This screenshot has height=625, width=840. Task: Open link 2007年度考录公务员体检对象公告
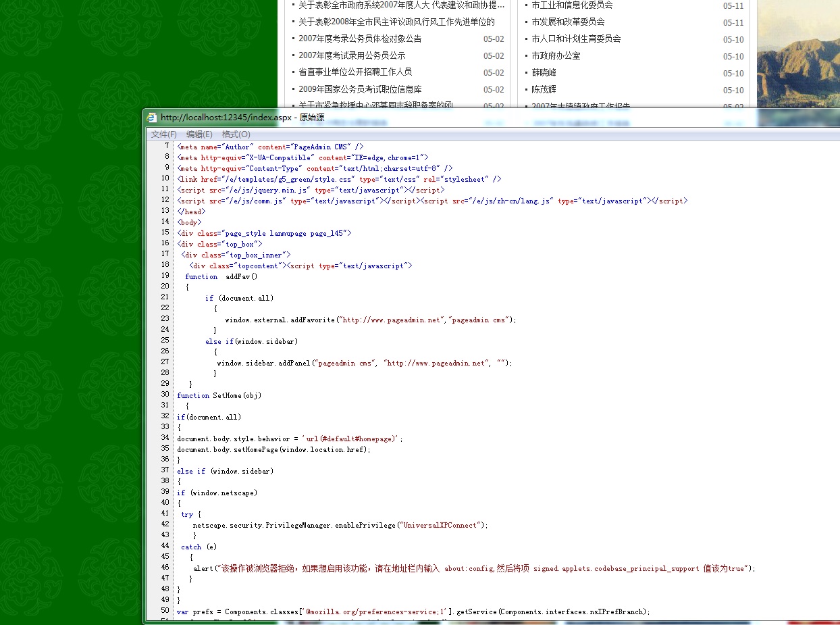(x=360, y=39)
